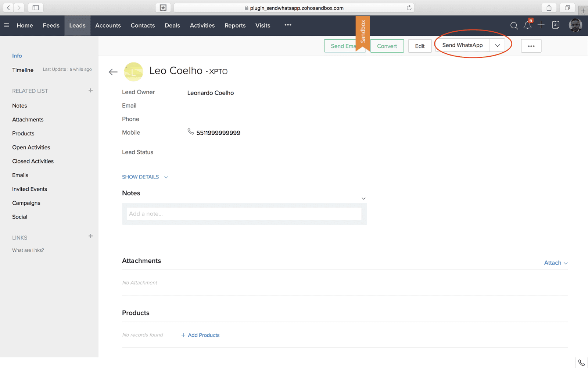588x368 pixels.
Task: Expand the Send WhatsApp dropdown arrow
Action: (x=497, y=45)
